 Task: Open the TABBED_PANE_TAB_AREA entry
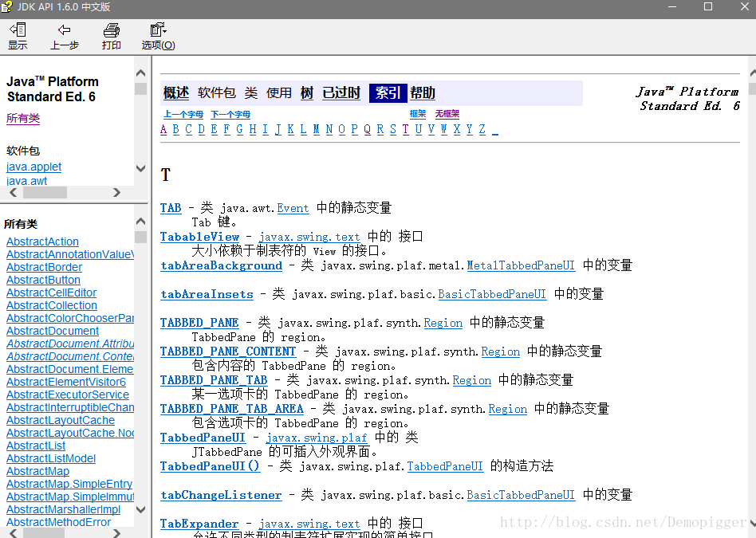point(232,409)
